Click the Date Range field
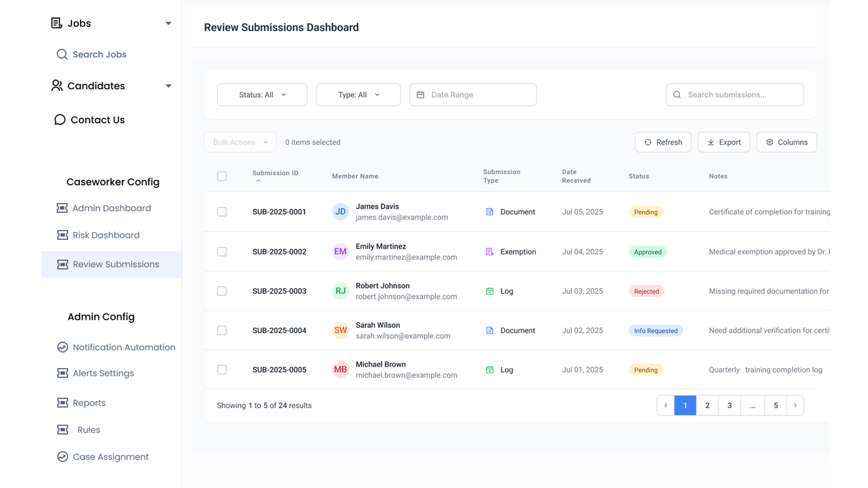The image size is (868, 488). click(473, 94)
